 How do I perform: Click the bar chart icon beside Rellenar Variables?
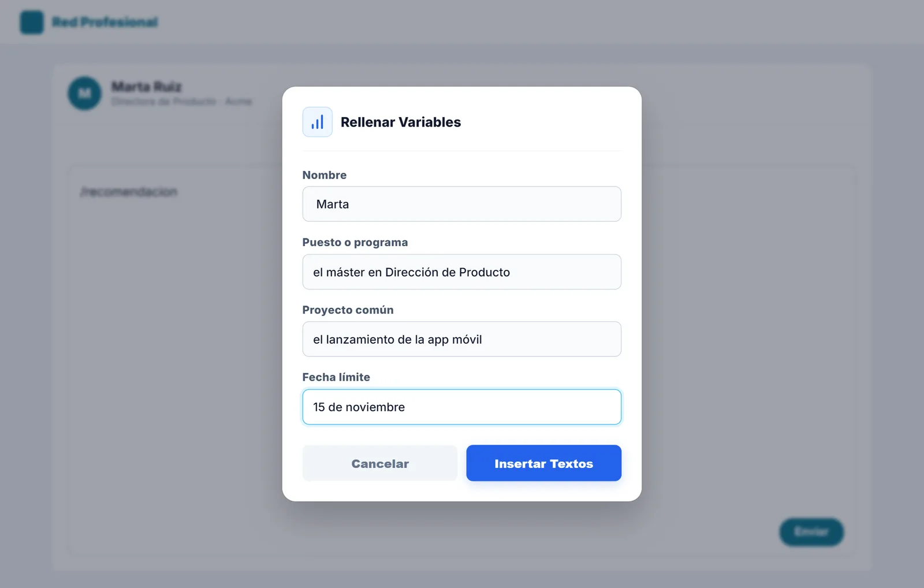pos(317,122)
